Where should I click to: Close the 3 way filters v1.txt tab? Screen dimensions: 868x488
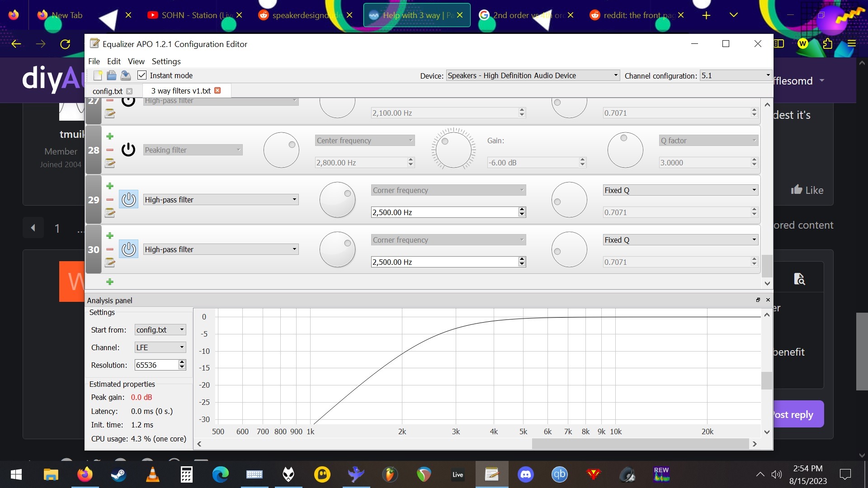point(217,90)
